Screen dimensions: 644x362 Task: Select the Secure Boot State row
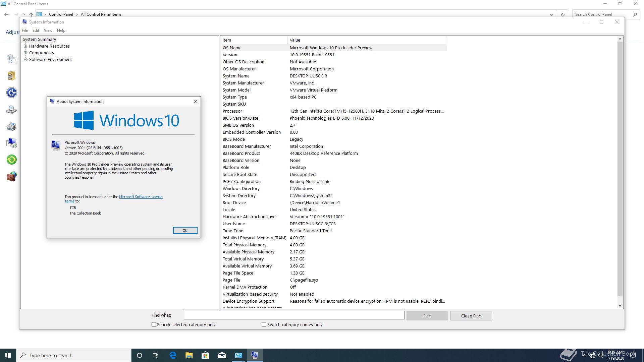point(334,174)
